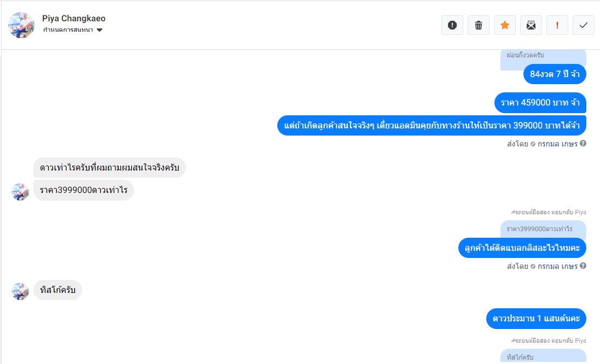The width and height of the screenshot is (600, 364).
Task: Click quoted reply ราคา3999000ดาวเท่าไร preview
Action: pyautogui.click(x=543, y=229)
